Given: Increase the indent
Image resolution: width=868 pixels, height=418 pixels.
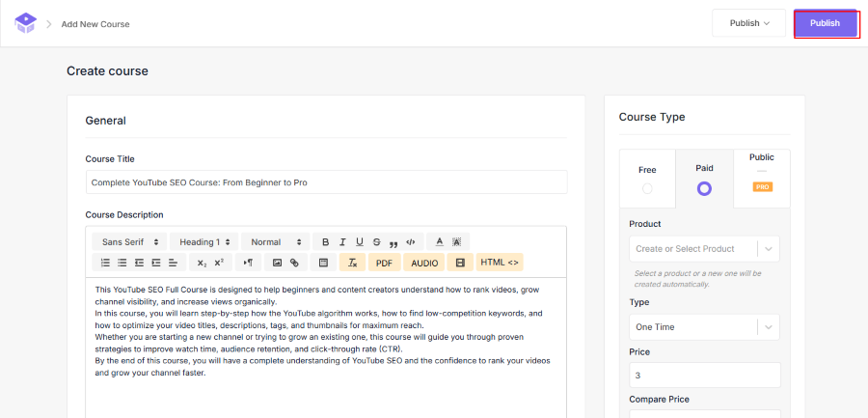Looking at the screenshot, I should (156, 263).
